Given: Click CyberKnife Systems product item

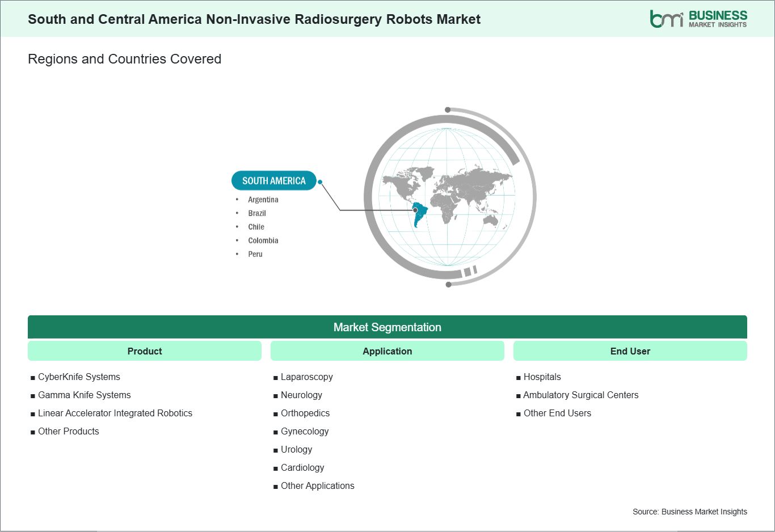Looking at the screenshot, I should [79, 377].
